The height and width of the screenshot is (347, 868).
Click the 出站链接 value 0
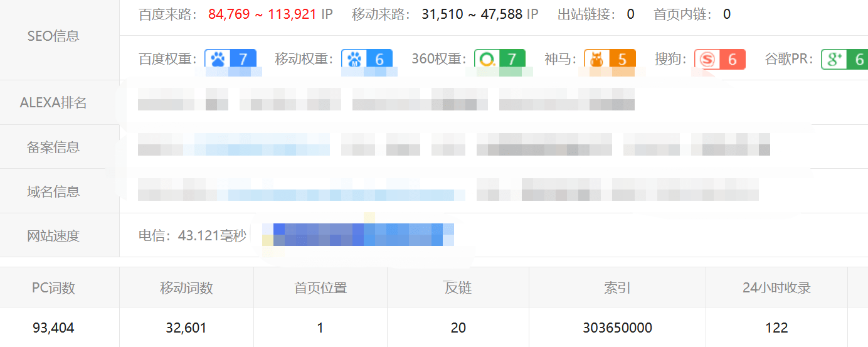click(x=630, y=14)
